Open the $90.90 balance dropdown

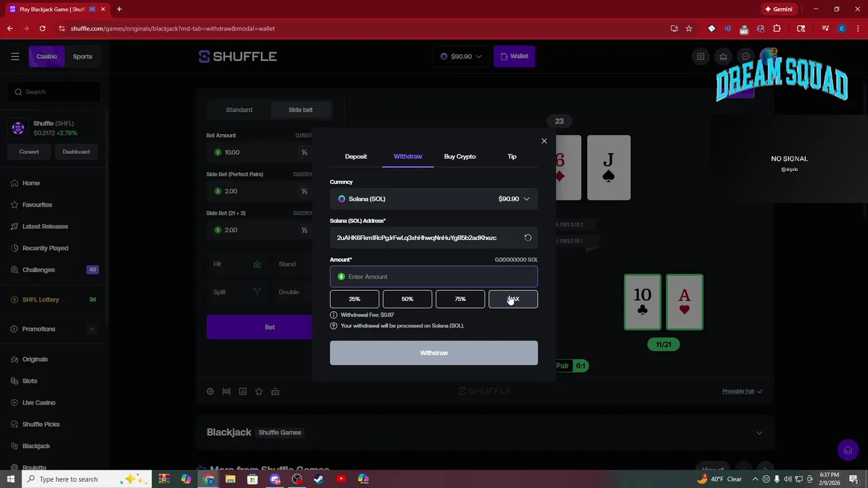click(461, 56)
